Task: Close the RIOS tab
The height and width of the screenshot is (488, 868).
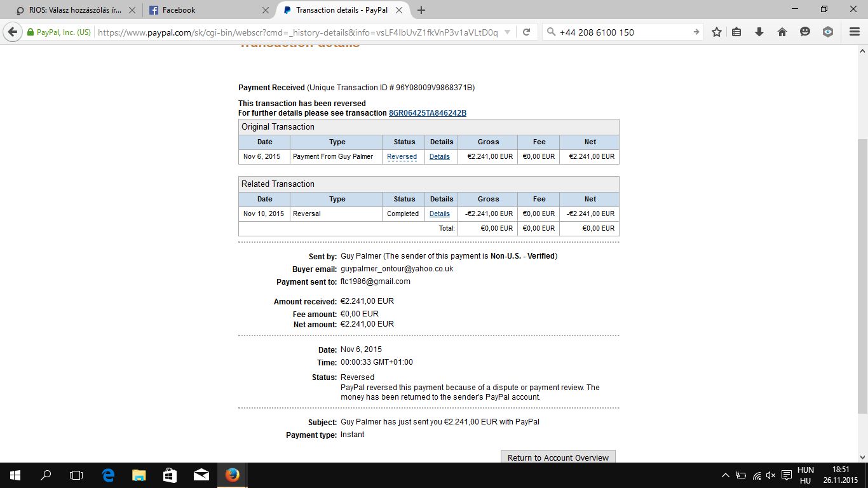Action: coord(132,10)
